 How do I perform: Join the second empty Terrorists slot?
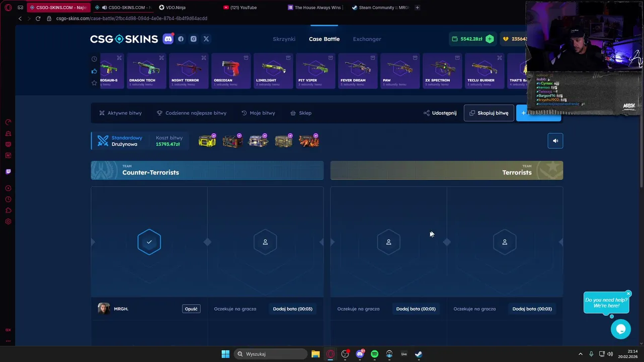tap(505, 242)
